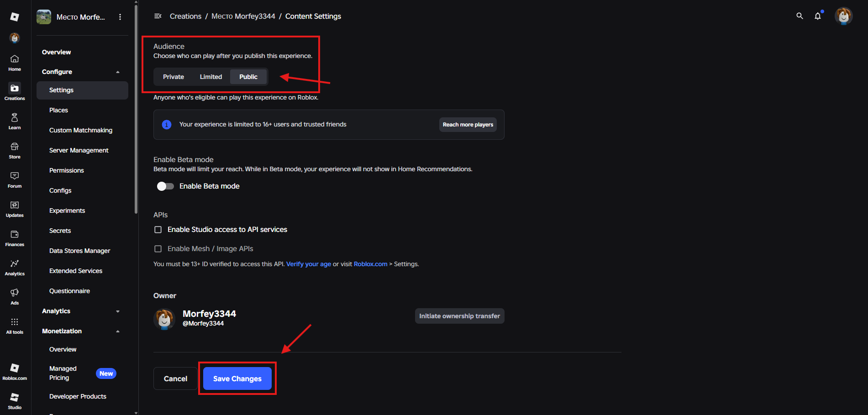Click the Cancel button
This screenshot has height=415, width=868.
point(175,378)
